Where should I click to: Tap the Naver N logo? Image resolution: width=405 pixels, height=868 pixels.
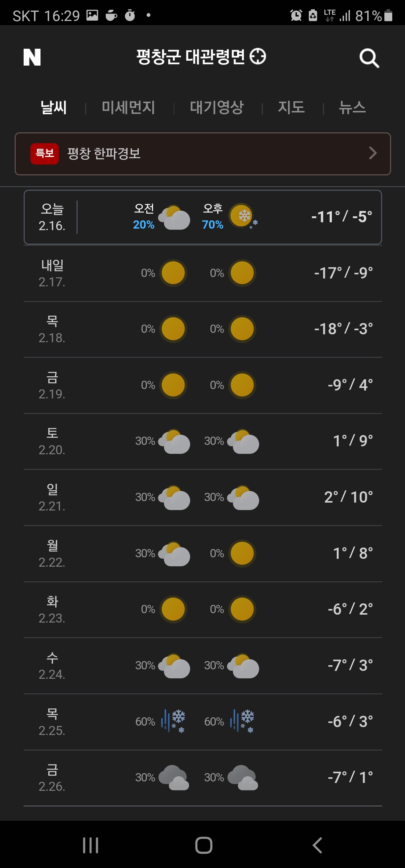(x=32, y=57)
